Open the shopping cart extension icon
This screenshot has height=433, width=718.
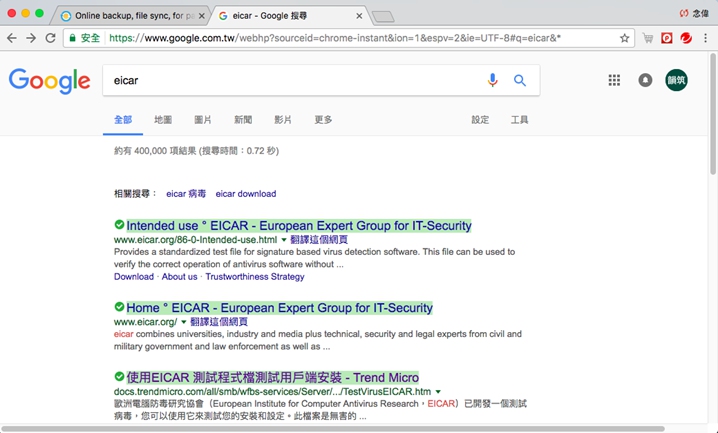click(x=647, y=38)
